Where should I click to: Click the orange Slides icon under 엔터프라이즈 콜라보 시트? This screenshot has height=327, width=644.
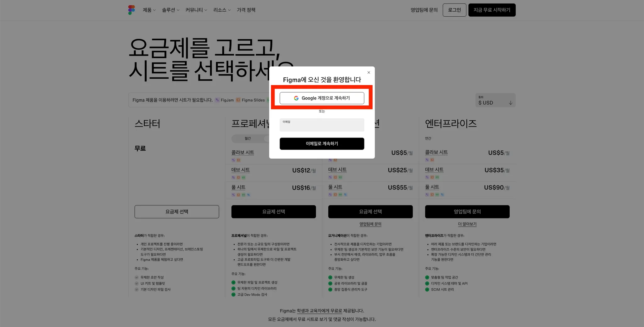pos(432,160)
